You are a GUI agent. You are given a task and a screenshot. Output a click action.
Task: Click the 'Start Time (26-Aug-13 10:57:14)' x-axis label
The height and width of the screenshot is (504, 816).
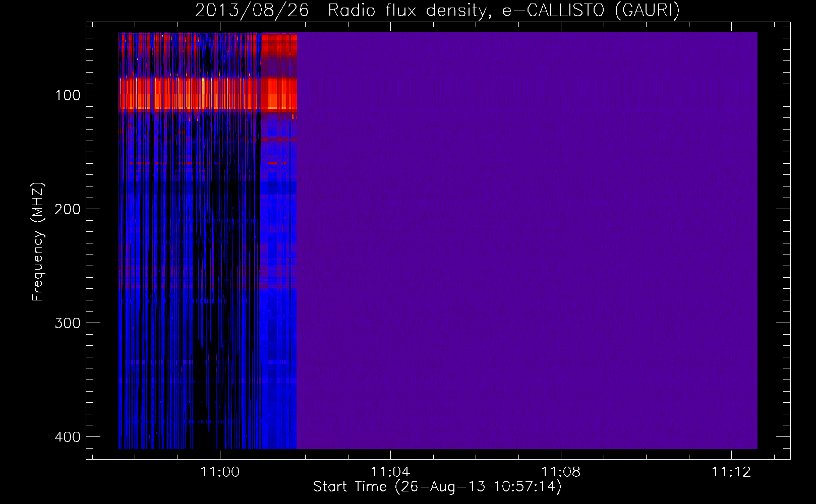pyautogui.click(x=437, y=487)
